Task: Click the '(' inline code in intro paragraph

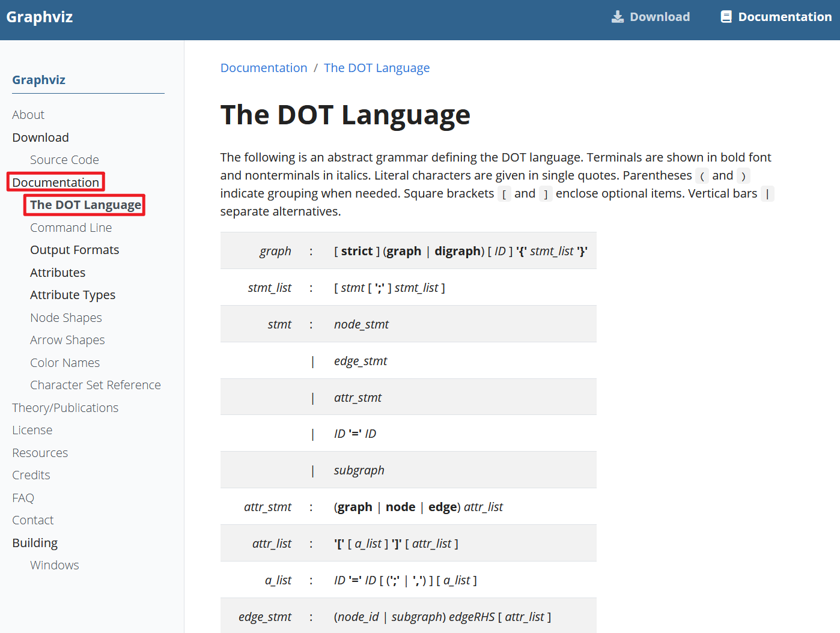Action: [702, 176]
